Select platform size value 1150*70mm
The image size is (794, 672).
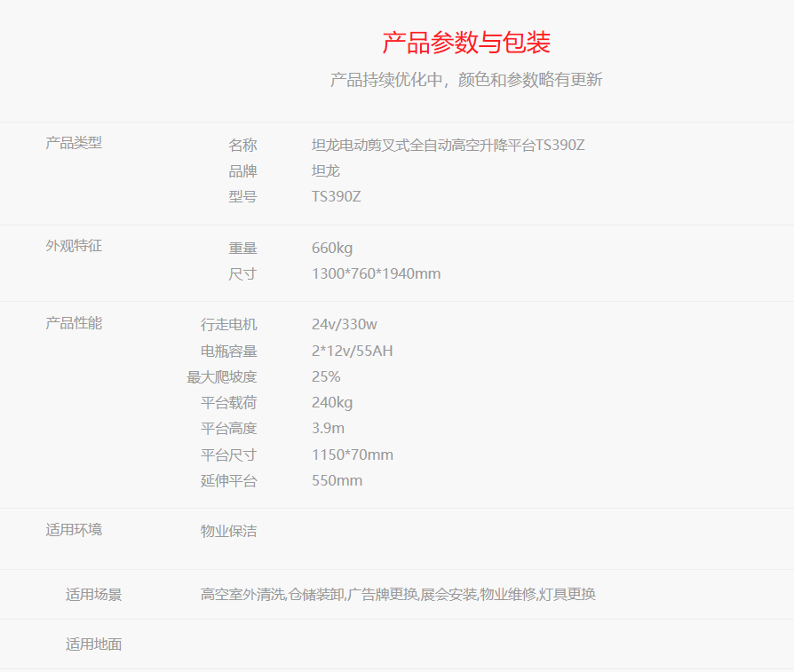[x=353, y=455]
